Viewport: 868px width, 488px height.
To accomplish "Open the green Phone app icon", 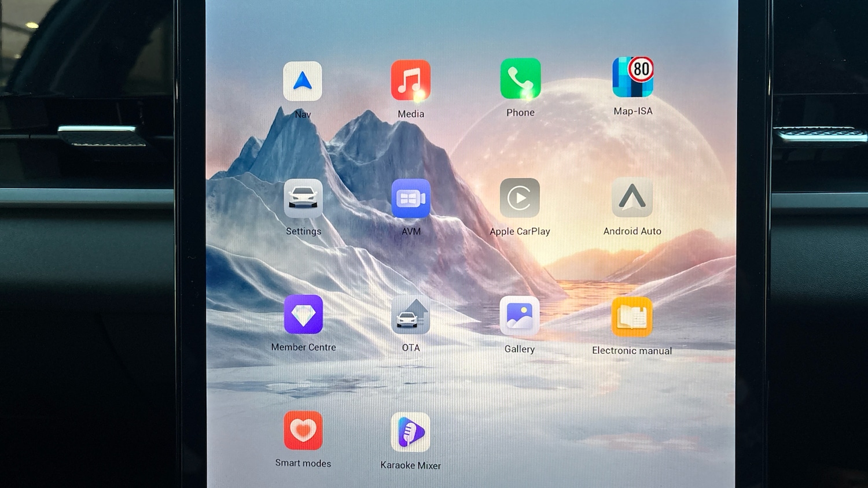I will point(520,79).
